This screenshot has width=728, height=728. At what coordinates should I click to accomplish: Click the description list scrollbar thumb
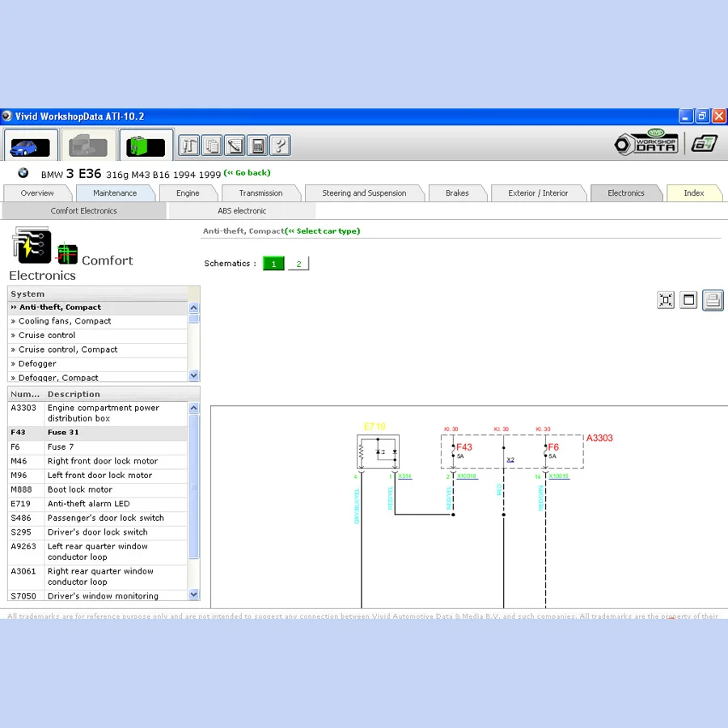[193, 486]
